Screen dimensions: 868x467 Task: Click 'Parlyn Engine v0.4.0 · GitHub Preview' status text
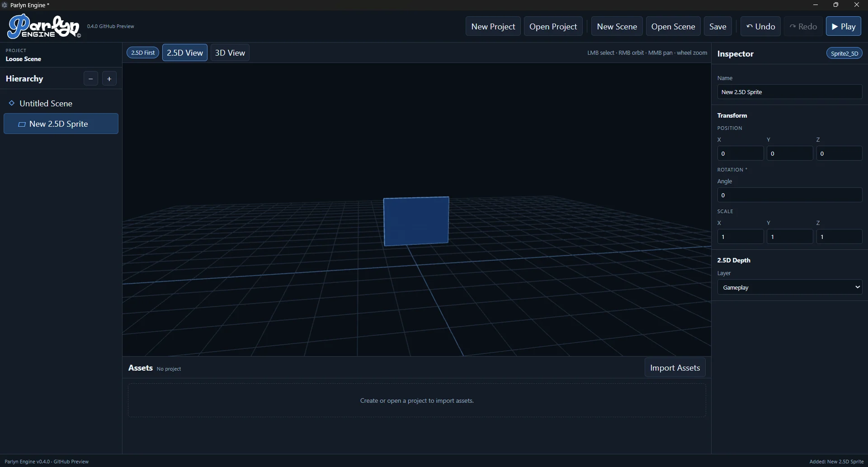[47, 462]
